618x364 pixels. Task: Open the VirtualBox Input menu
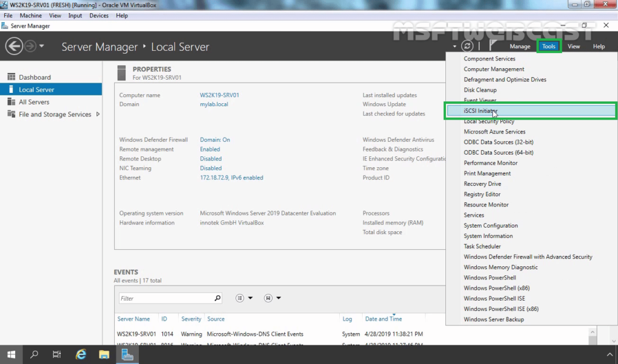pyautogui.click(x=75, y=15)
